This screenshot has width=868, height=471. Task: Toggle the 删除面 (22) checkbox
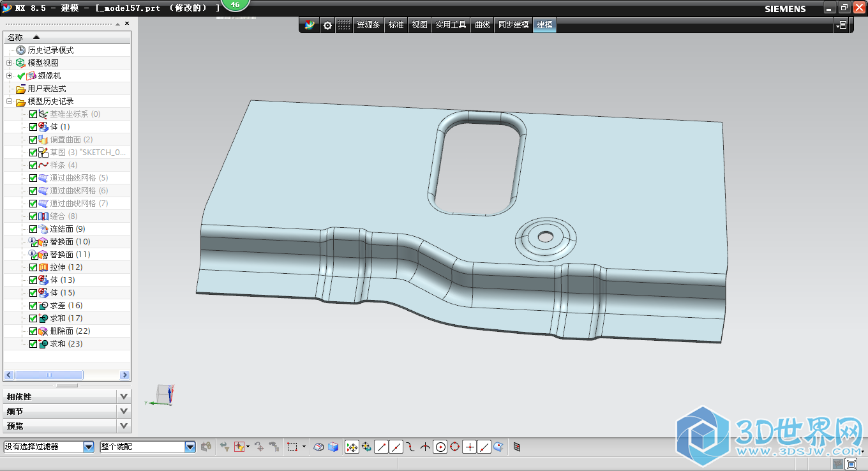33,331
